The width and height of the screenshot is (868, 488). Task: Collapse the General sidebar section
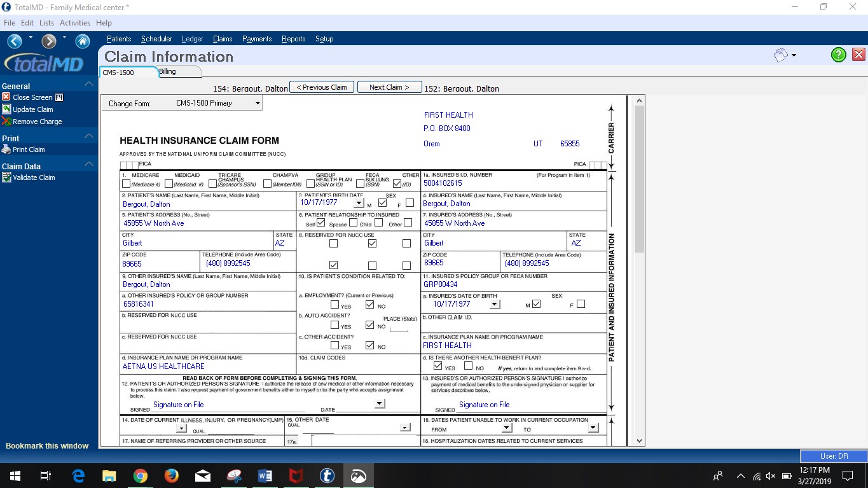[89, 83]
